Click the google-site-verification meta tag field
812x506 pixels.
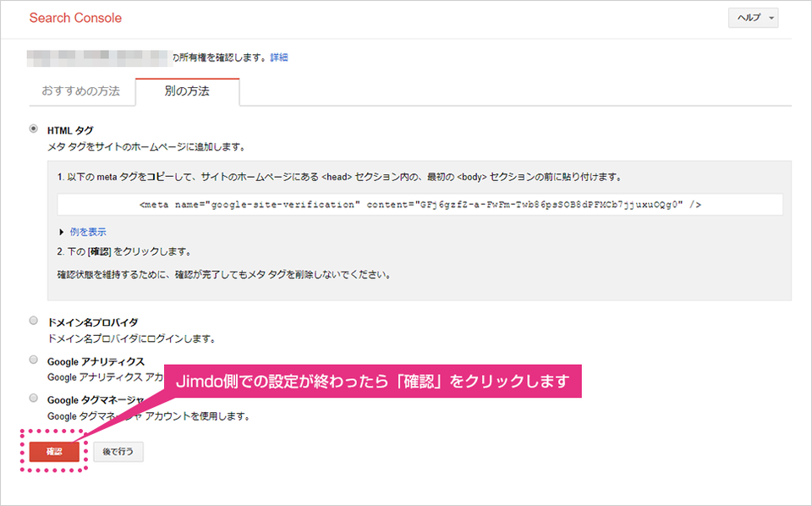[420, 205]
